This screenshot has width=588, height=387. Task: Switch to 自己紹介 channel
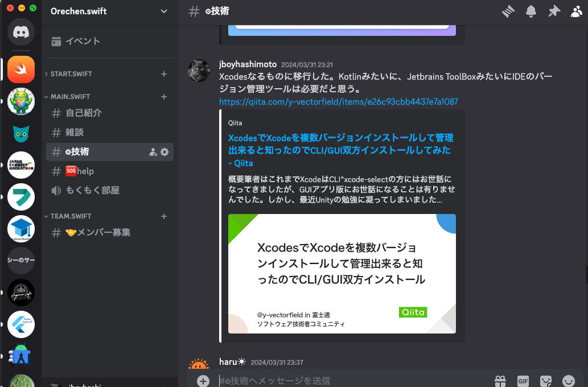pos(109,113)
